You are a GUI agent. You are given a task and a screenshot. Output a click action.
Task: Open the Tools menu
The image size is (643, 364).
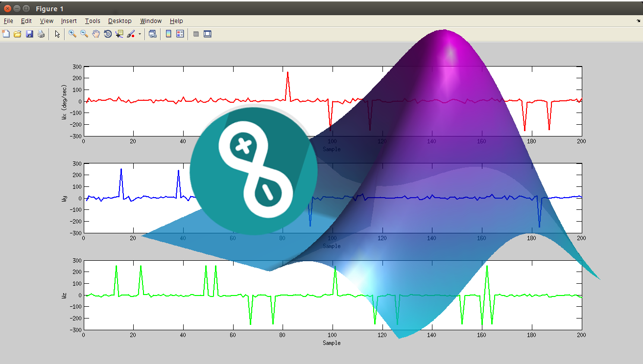point(92,21)
